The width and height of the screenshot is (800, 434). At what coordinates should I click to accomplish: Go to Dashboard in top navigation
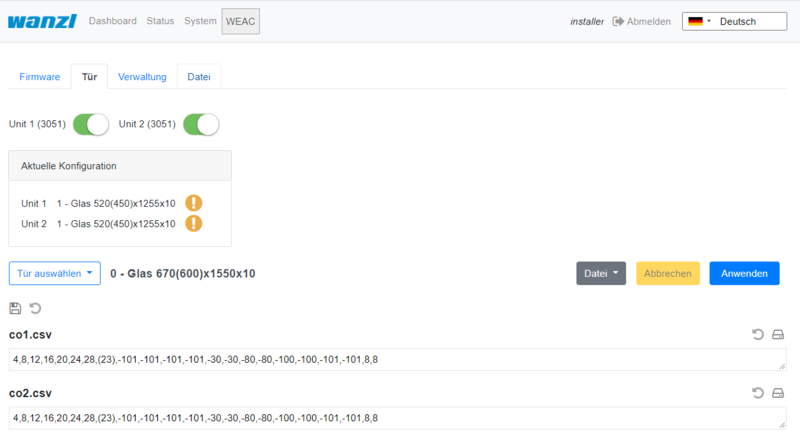pyautogui.click(x=113, y=21)
